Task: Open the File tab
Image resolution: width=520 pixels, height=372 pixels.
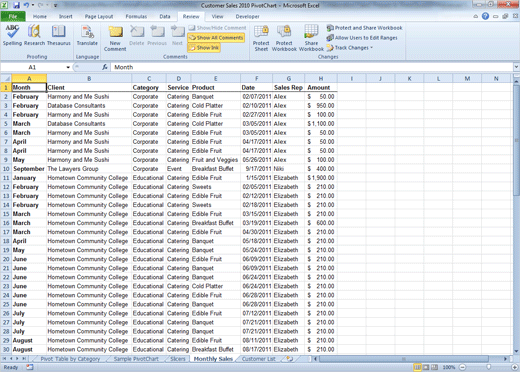Action: (x=13, y=16)
